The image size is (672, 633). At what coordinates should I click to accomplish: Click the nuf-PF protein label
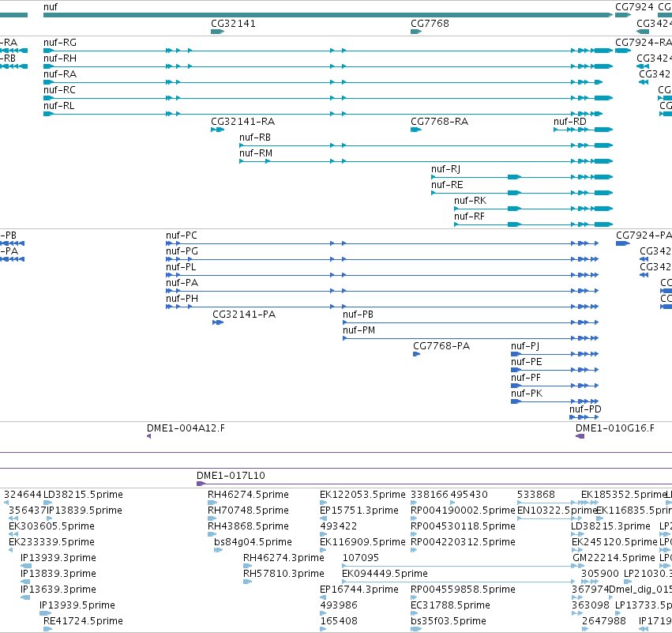(x=526, y=378)
